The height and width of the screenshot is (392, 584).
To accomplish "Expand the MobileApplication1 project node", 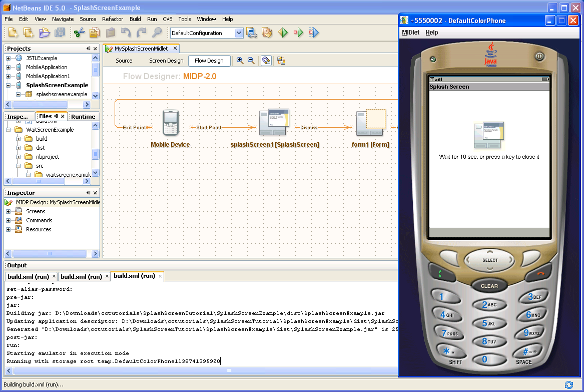I will 8,76.
